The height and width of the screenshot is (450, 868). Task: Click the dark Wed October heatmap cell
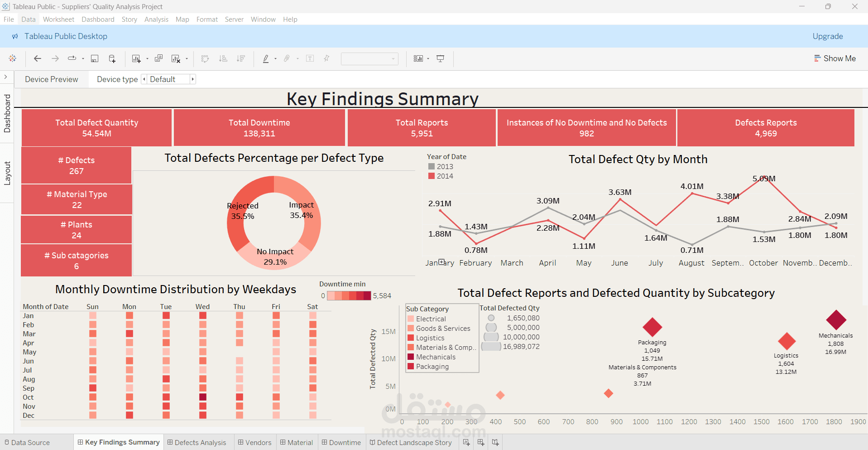(x=203, y=397)
